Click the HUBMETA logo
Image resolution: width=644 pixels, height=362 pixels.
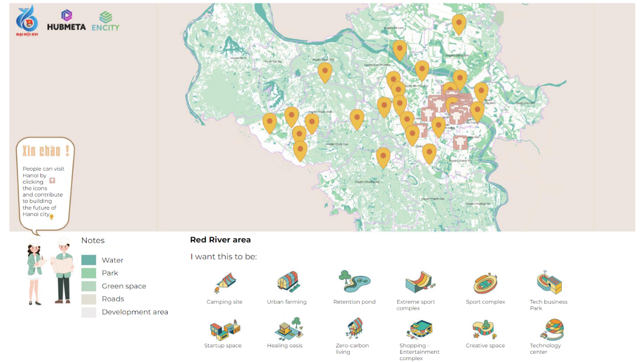click(x=67, y=20)
